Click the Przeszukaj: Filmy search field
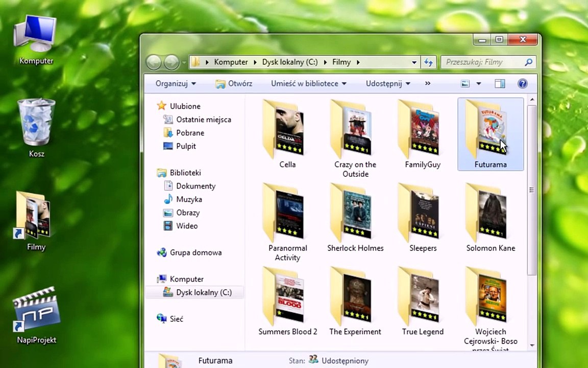Screen dimensions: 588x368 pos(488,62)
